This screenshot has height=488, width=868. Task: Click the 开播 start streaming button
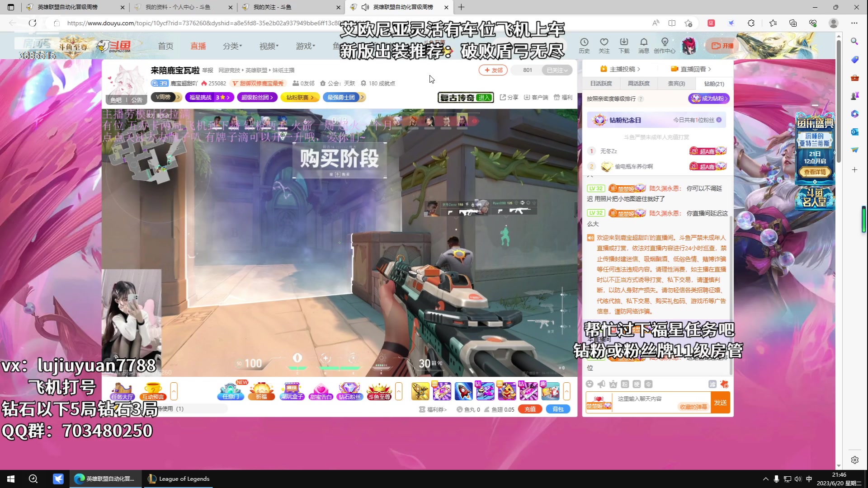(722, 46)
